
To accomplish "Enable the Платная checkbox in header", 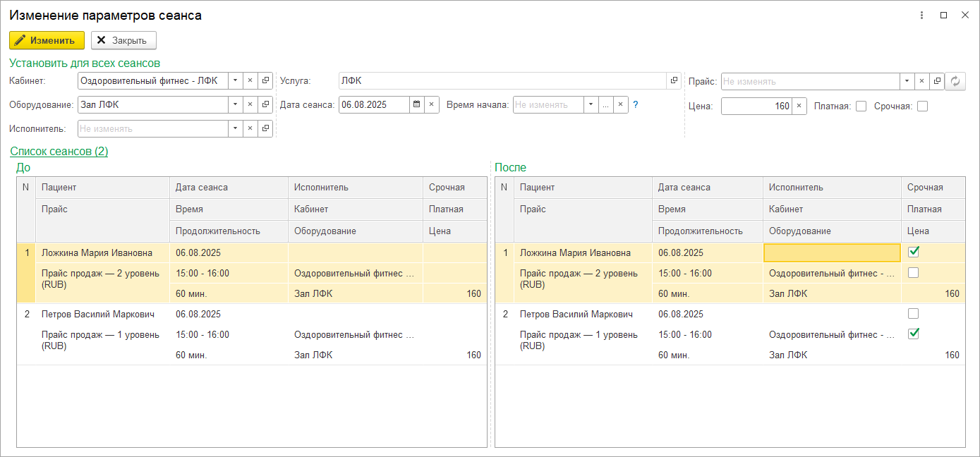I will pos(861,106).
